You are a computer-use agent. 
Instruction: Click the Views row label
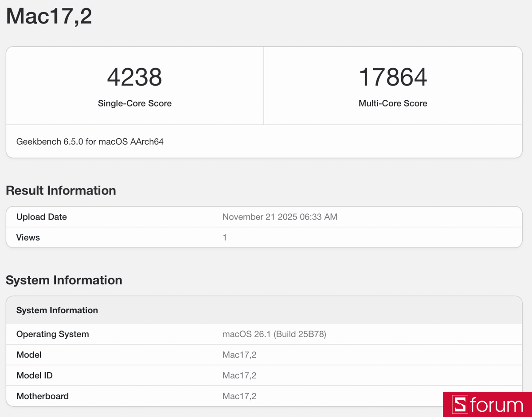28,237
